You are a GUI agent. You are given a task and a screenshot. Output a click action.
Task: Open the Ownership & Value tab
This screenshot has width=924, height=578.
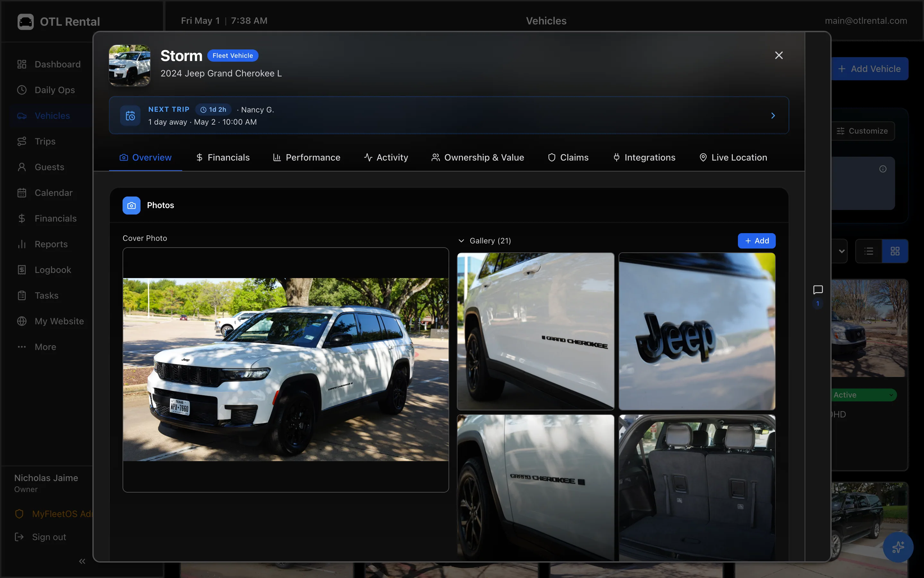click(477, 157)
